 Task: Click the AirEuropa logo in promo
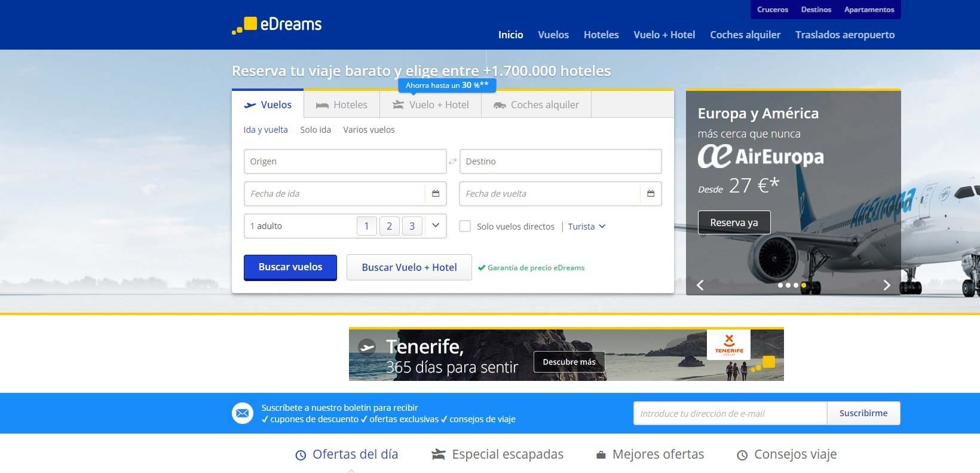(761, 156)
